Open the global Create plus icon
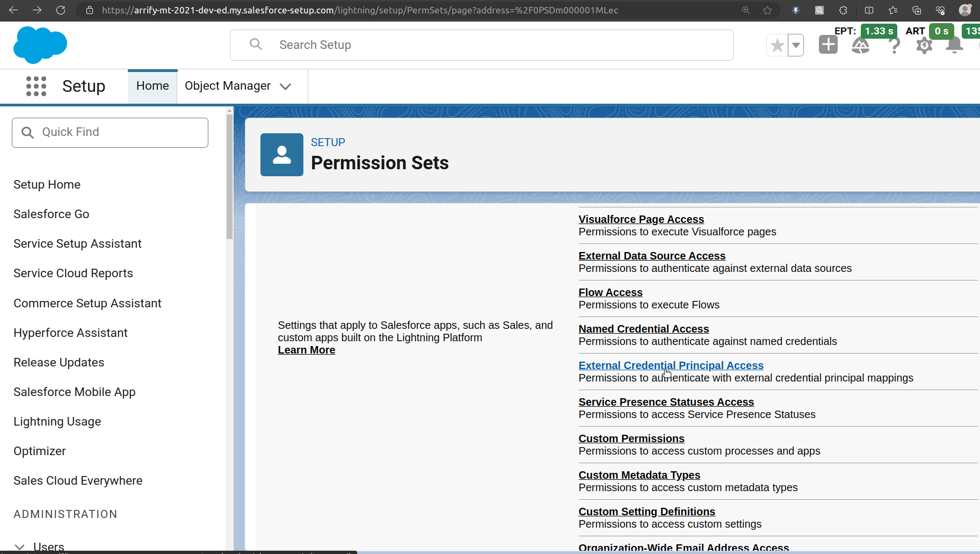 tap(828, 45)
